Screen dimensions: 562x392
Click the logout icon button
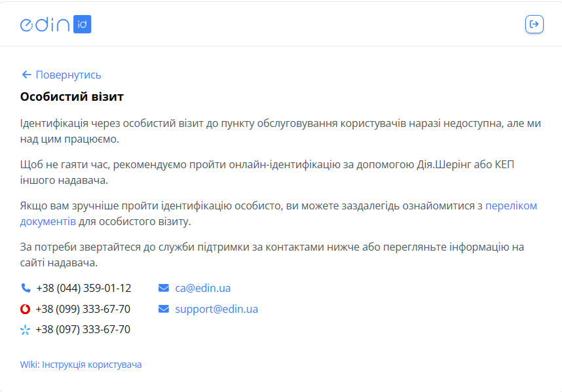tap(534, 24)
